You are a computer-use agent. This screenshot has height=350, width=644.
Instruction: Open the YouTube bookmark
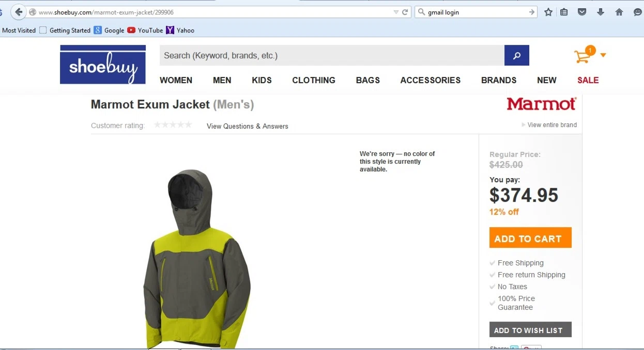pyautogui.click(x=145, y=30)
